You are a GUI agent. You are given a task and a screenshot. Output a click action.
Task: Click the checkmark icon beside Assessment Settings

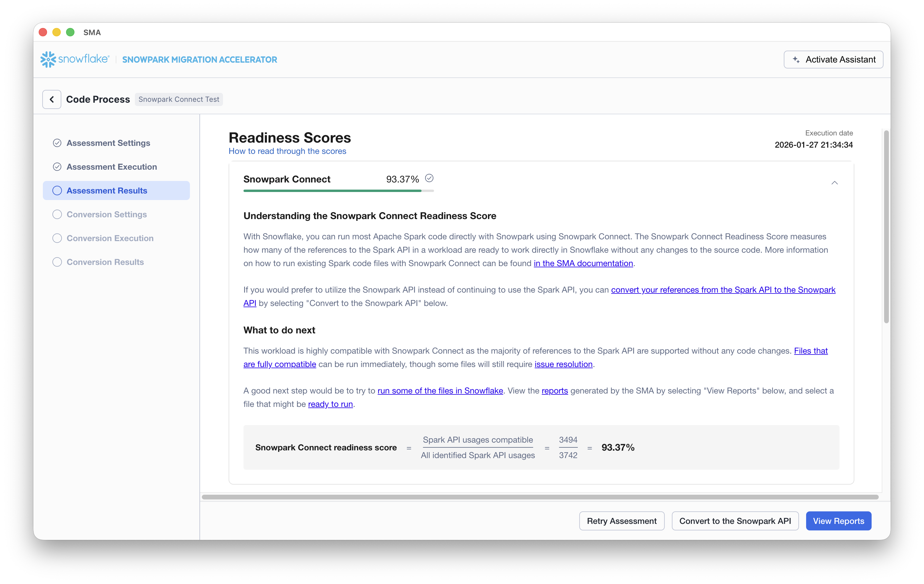[57, 142]
